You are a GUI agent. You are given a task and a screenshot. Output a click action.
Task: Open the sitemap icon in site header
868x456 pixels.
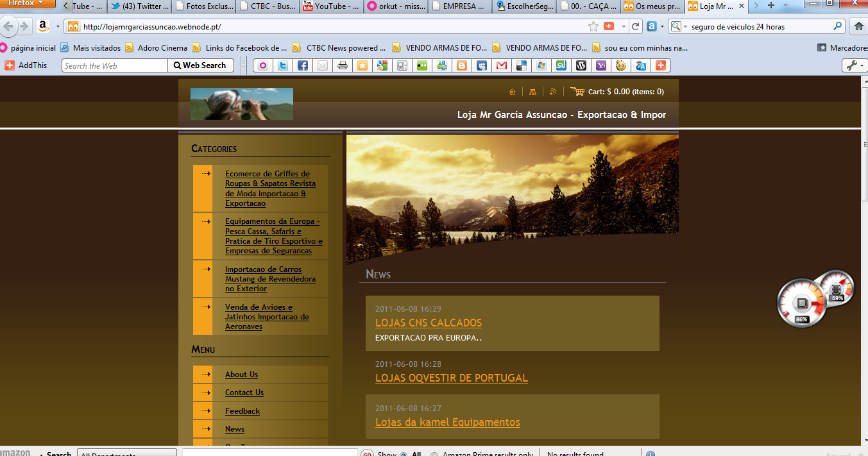point(532,92)
